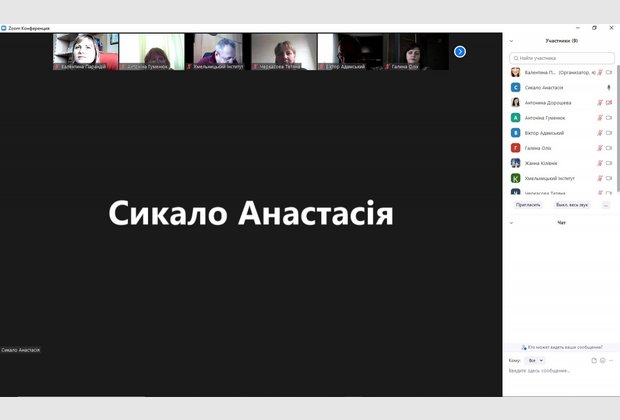This screenshot has width=620, height=420.
Task: Click the Zoom logo in the title bar
Action: [4, 28]
